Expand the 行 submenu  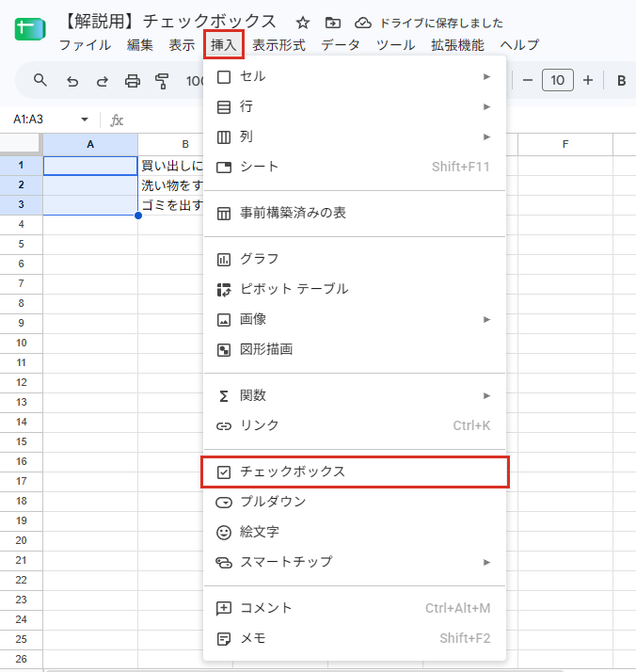pos(355,106)
